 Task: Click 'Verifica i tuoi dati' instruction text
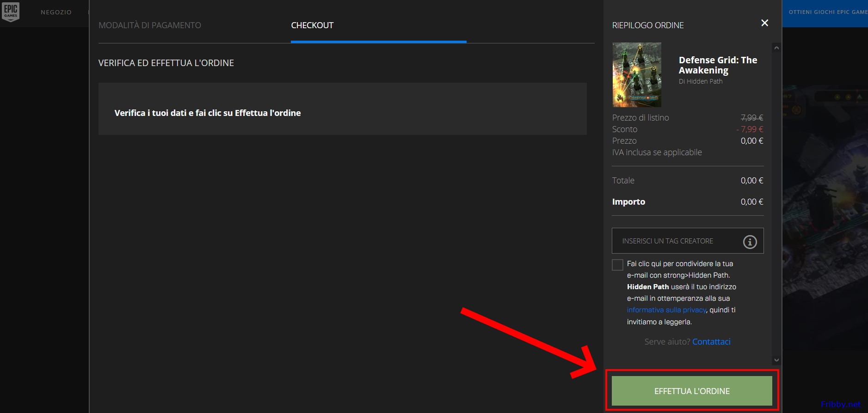[x=208, y=113]
